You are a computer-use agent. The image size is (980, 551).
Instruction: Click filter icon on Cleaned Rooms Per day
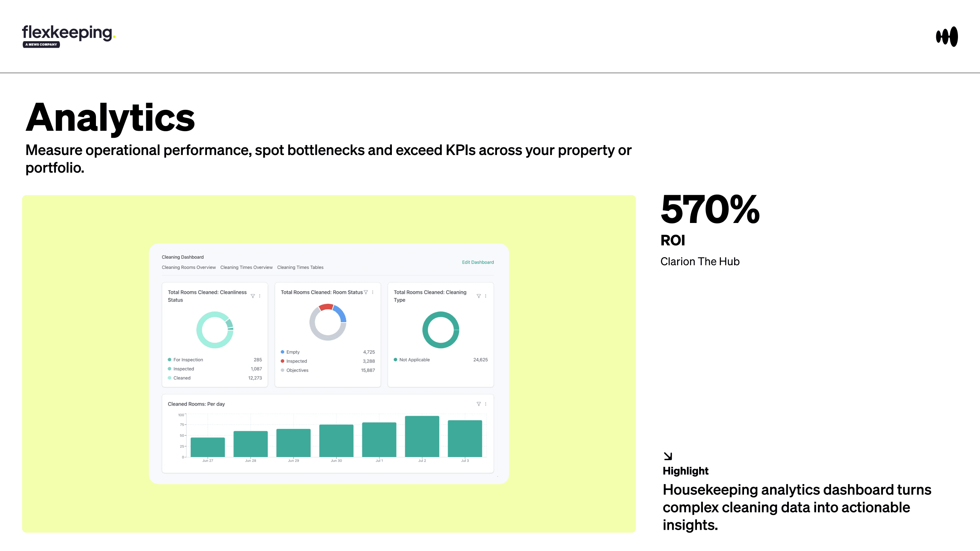(479, 404)
